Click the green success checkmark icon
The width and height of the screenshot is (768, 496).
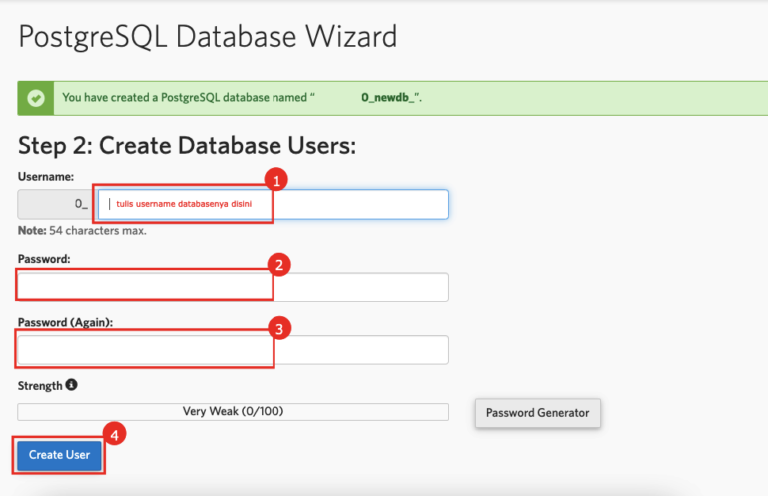36,98
